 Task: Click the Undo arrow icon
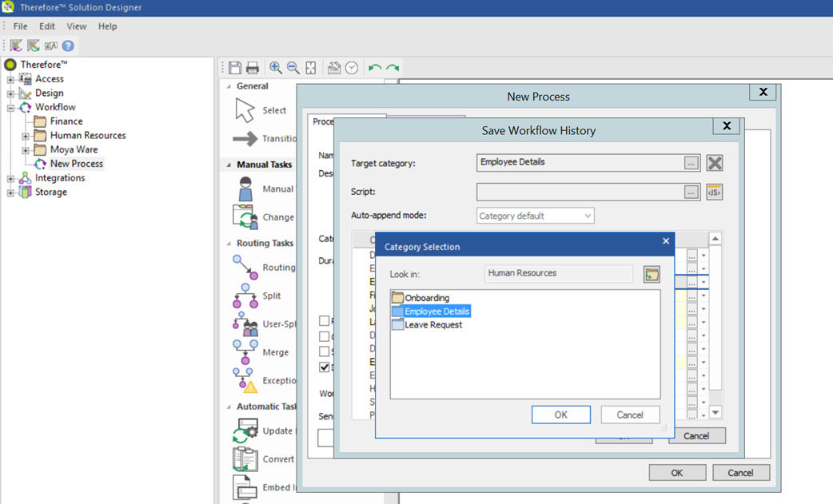[374, 68]
